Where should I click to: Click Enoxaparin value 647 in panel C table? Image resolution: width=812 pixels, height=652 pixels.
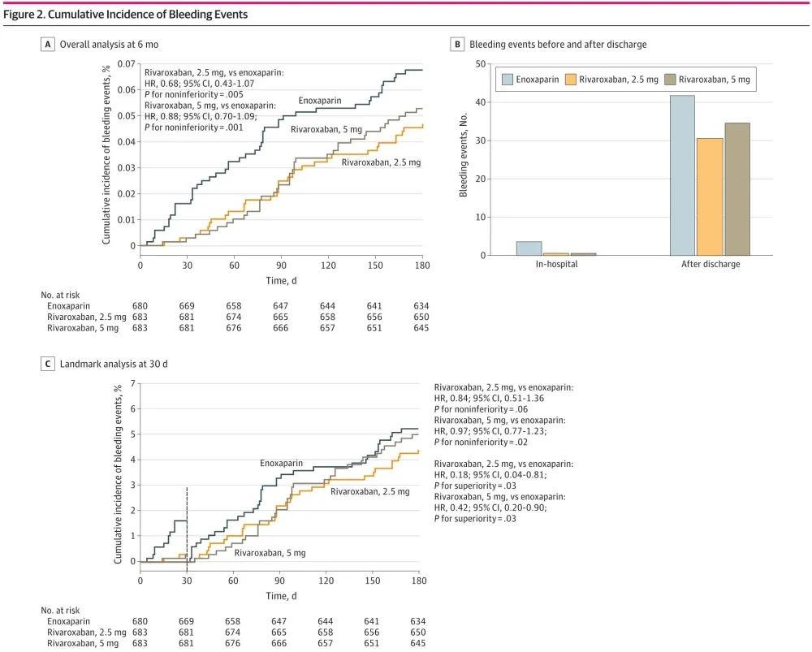click(x=279, y=621)
